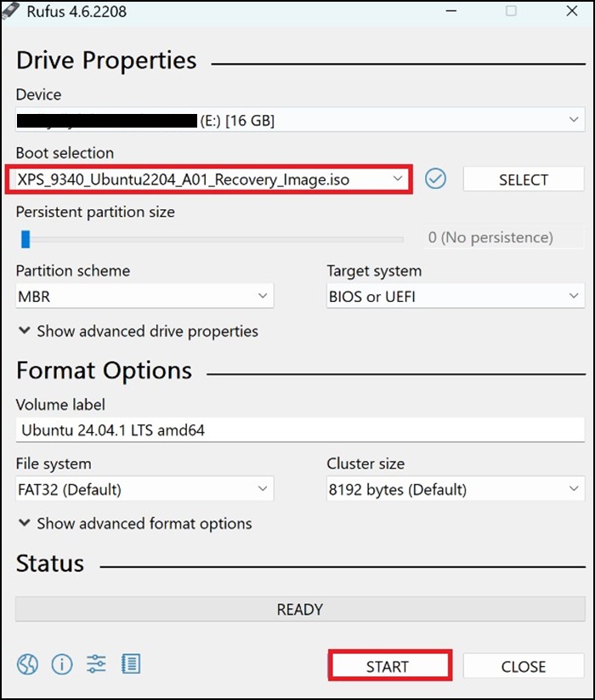
Task: Open the Device dropdown
Action: [x=299, y=121]
